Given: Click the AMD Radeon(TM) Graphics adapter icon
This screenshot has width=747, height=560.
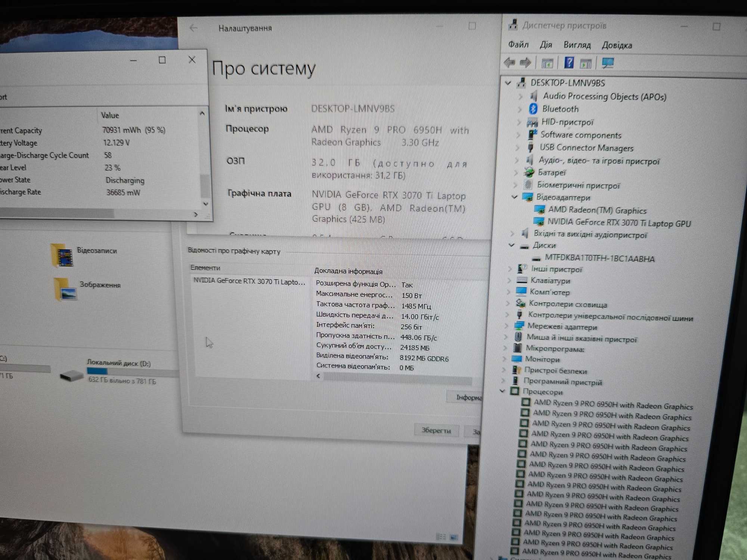Looking at the screenshot, I should coord(539,210).
